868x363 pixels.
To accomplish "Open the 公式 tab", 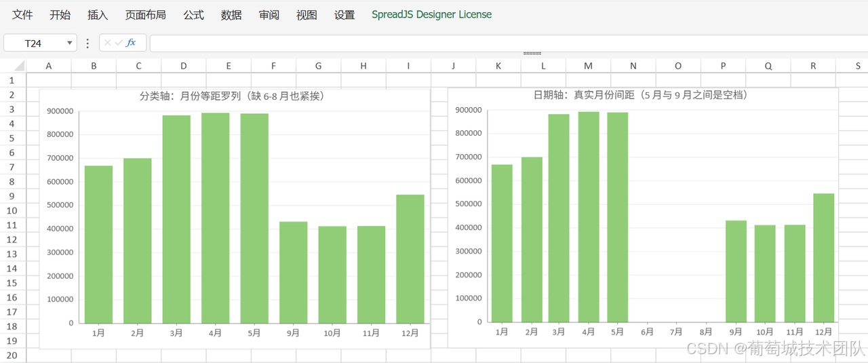I will click(x=193, y=14).
